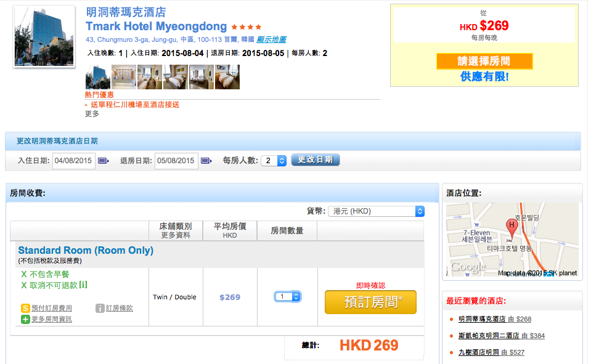The height and width of the screenshot is (364, 591).
Task: Click the HKD 269 total amount
Action: click(369, 345)
